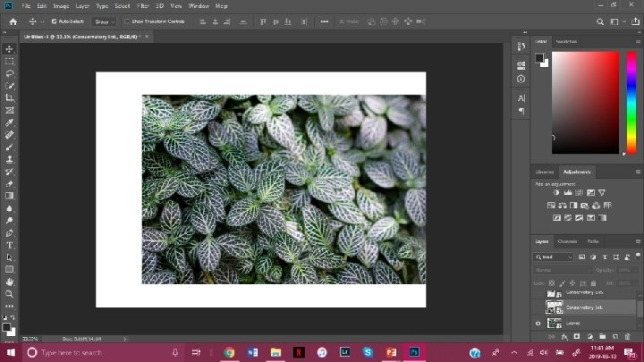
Task: Click the Home icon in options bar
Action: [x=13, y=21]
